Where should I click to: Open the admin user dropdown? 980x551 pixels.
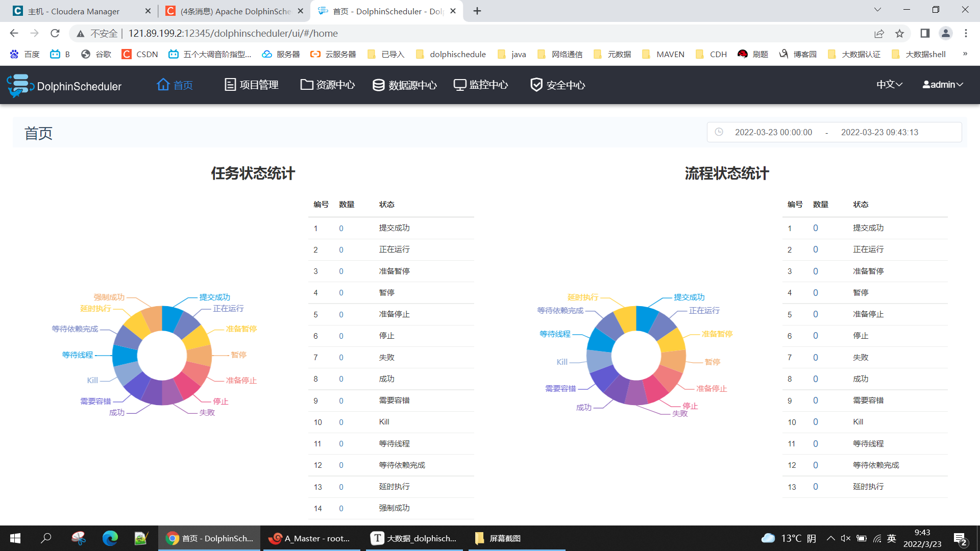(943, 85)
